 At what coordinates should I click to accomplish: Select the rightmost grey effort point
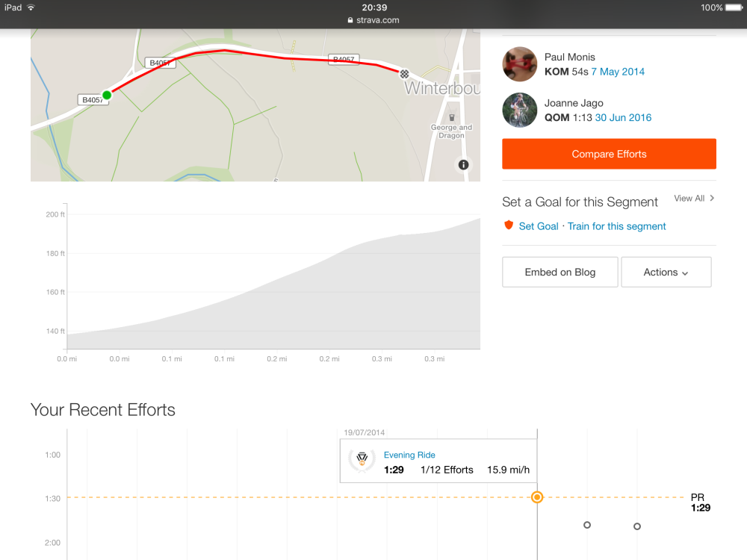click(x=637, y=526)
